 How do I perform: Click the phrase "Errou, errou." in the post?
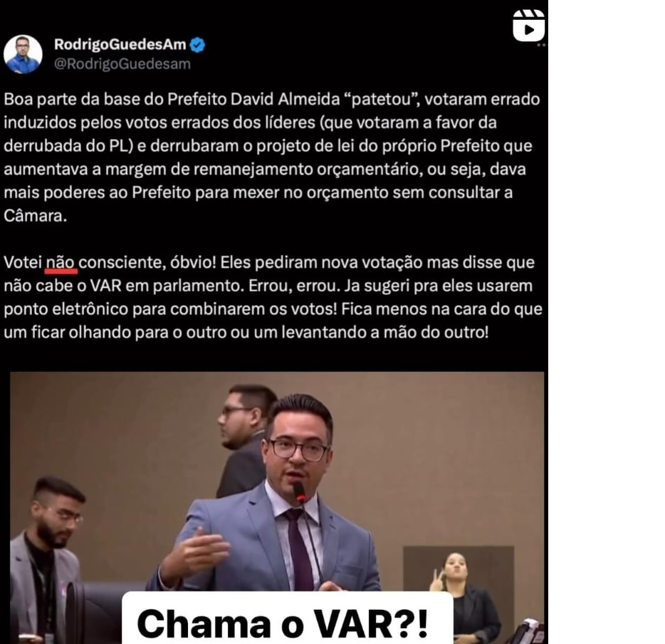294,286
